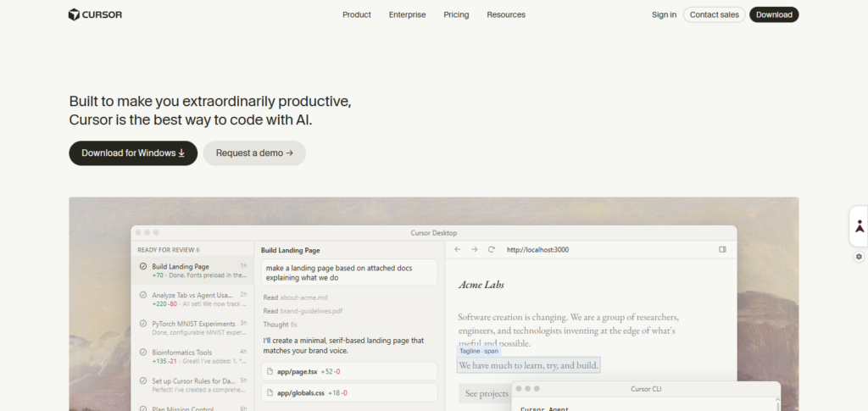Click Download for Windows button
Image resolution: width=868 pixels, height=411 pixels.
click(x=133, y=153)
